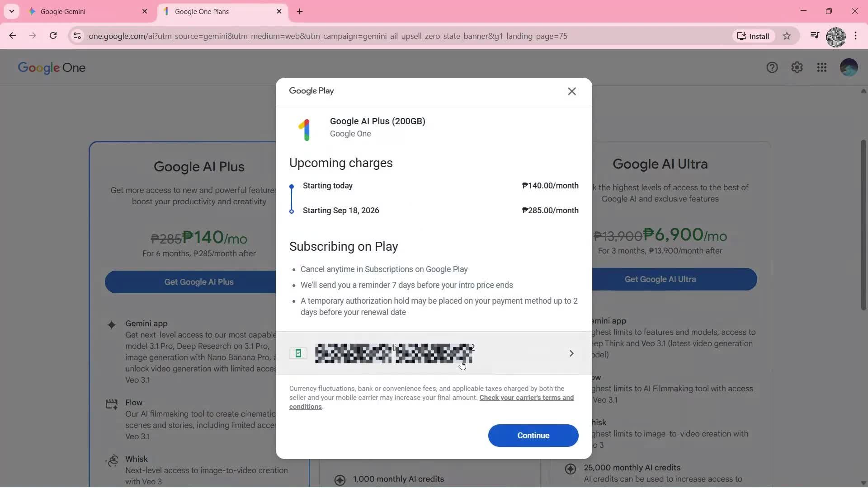Open the Chrome three-dot menu
This screenshot has height=488, width=868.
pyautogui.click(x=856, y=36)
